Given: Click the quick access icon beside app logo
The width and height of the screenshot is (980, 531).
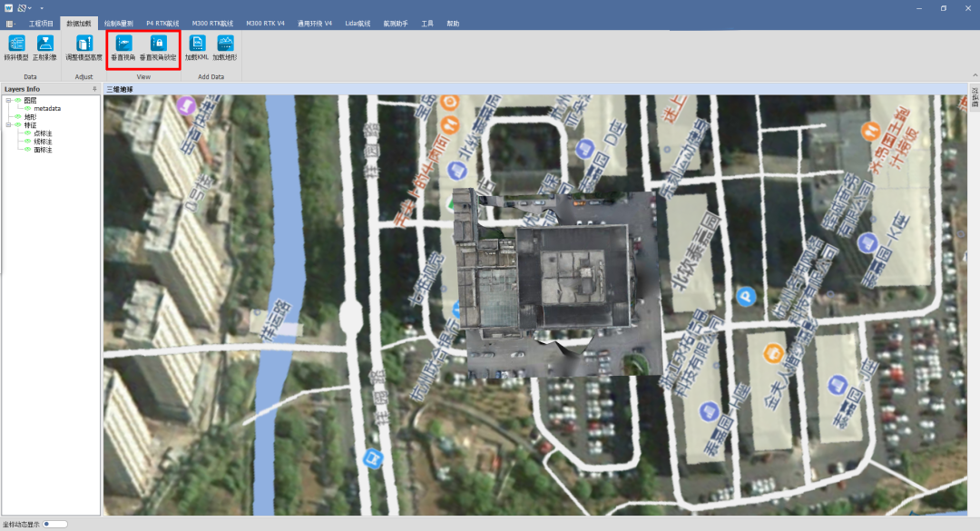Looking at the screenshot, I should point(23,8).
